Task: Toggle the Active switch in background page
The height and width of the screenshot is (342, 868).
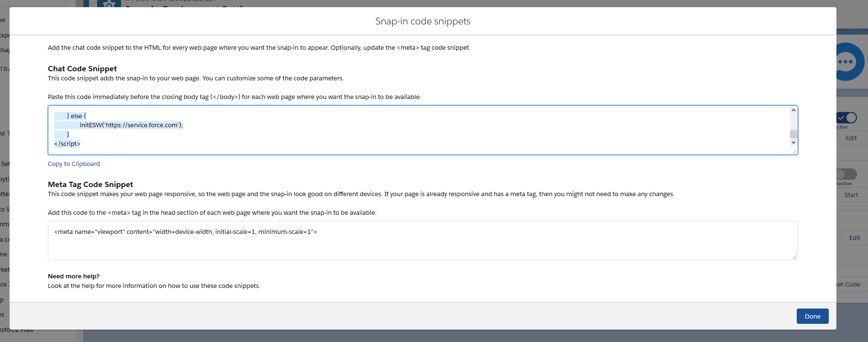Action: click(x=847, y=118)
